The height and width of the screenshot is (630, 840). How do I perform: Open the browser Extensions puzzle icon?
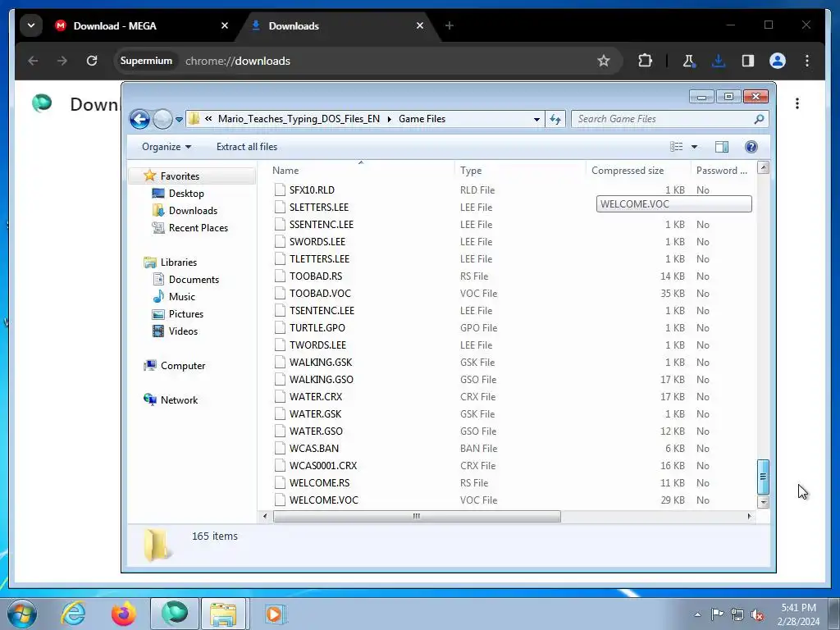coord(645,61)
